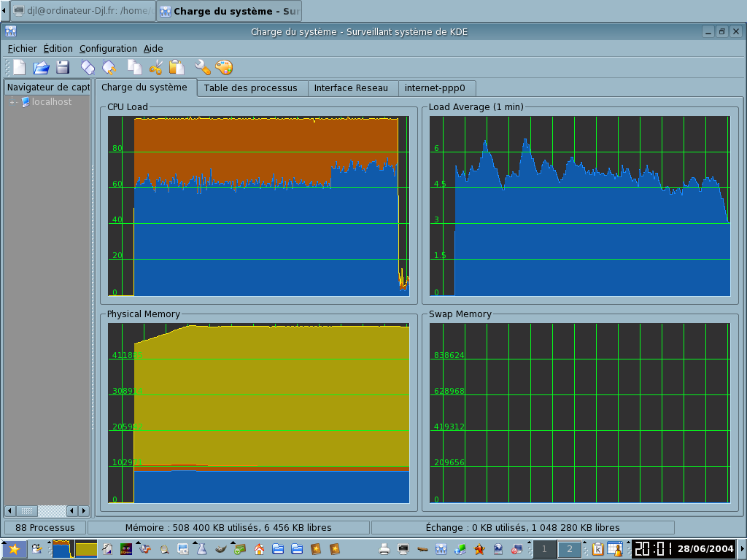Switch to virtual desktop 1 in pager
This screenshot has height=560, width=747.
coord(544,549)
